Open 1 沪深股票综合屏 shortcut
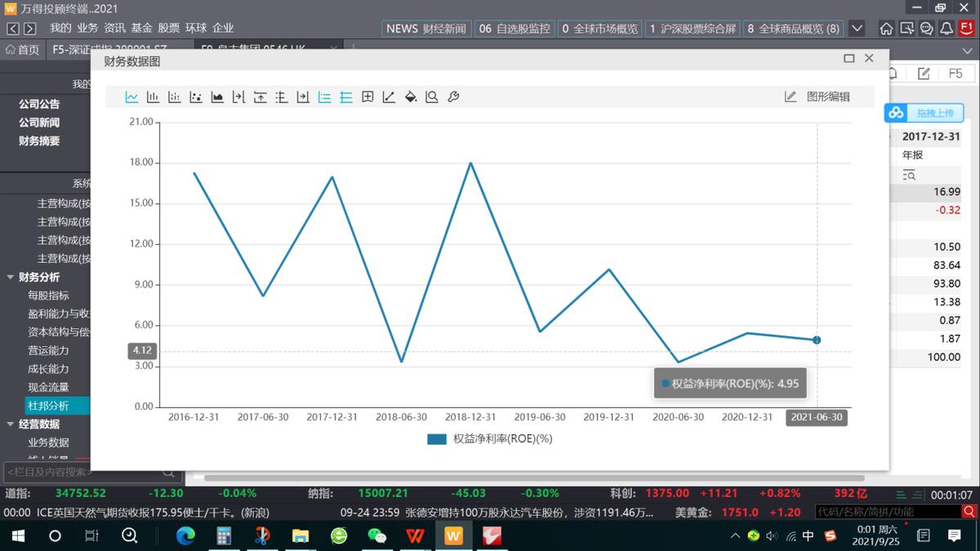This screenshot has width=980, height=551. [693, 29]
